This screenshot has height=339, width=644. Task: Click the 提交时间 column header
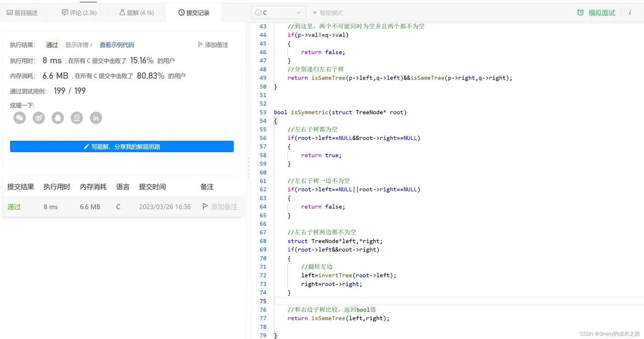pyautogui.click(x=152, y=187)
